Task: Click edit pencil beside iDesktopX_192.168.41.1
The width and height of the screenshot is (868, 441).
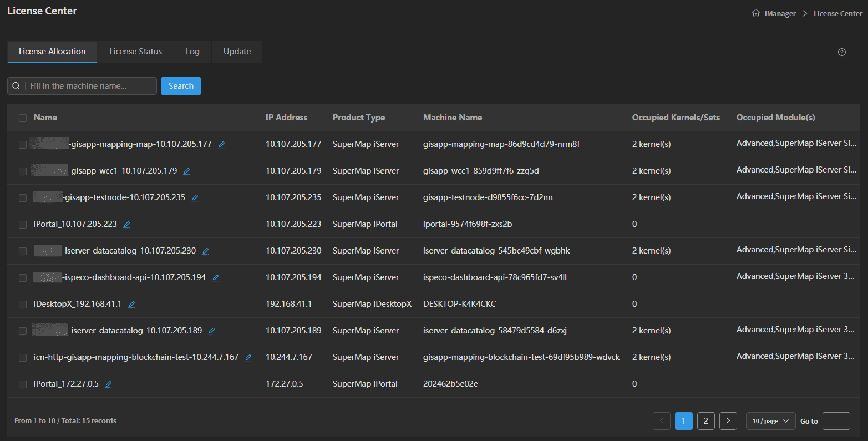Action: coord(131,305)
